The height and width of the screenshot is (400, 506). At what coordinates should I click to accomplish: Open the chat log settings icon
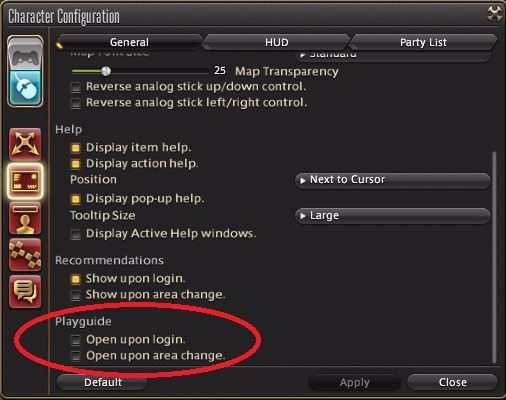click(x=25, y=292)
